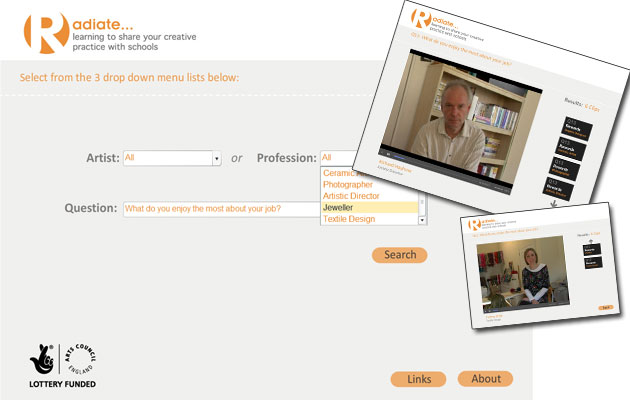This screenshot has width=630, height=400.
Task: Select Artistic Director in the profession list
Action: (352, 196)
